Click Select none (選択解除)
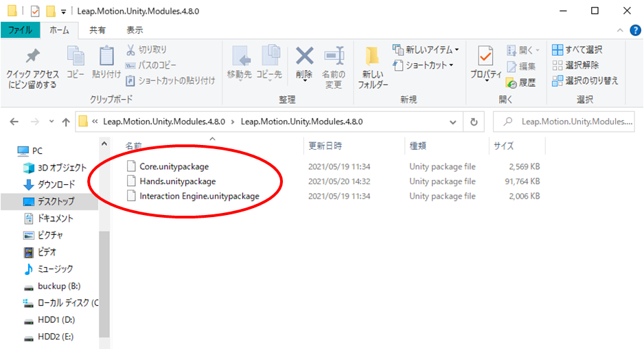The image size is (644, 349). tap(575, 65)
